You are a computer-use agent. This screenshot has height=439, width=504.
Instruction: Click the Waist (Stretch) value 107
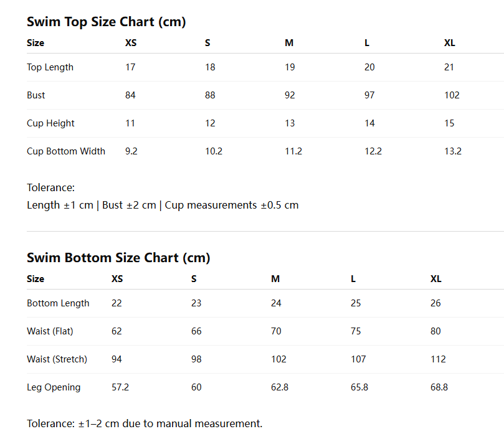coord(358,359)
